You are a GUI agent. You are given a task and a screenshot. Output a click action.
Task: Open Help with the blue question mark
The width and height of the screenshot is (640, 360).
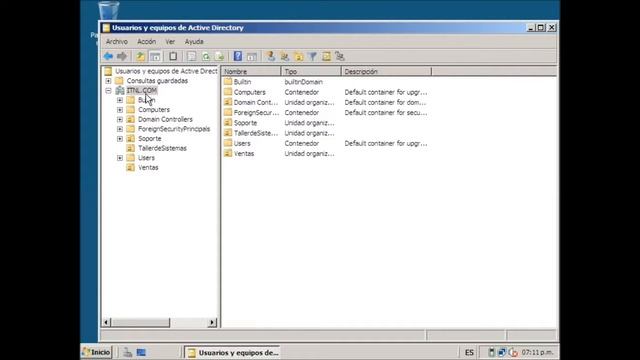238,56
